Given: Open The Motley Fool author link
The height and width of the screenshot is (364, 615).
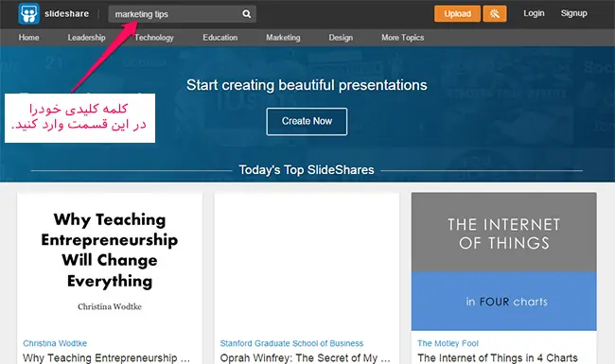Looking at the screenshot, I should coord(448,343).
